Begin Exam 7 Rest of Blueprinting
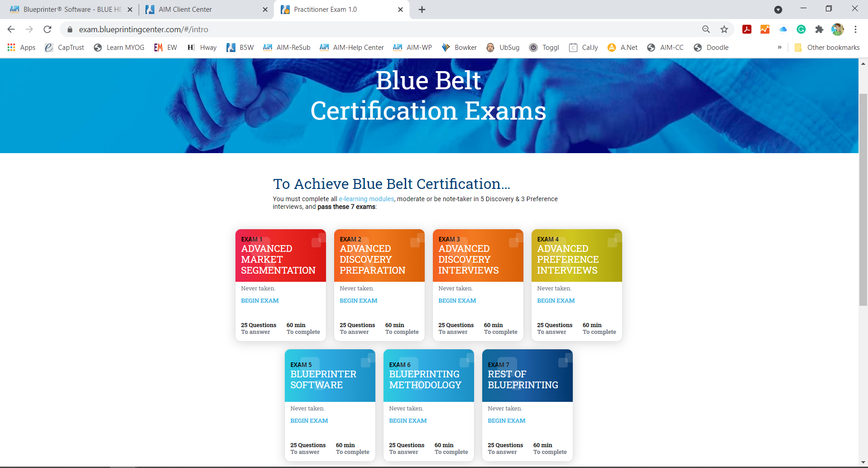 click(x=507, y=421)
